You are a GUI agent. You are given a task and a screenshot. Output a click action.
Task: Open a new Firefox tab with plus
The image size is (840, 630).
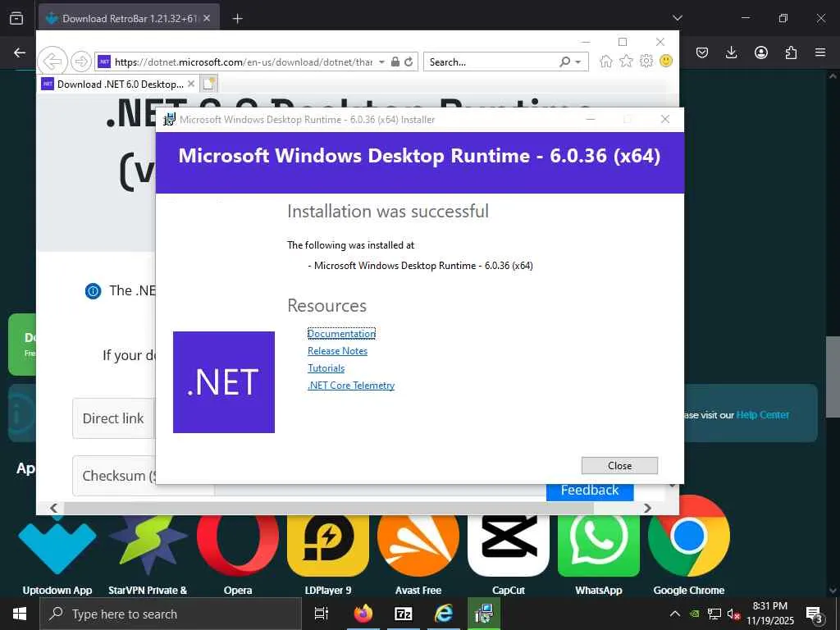(237, 19)
